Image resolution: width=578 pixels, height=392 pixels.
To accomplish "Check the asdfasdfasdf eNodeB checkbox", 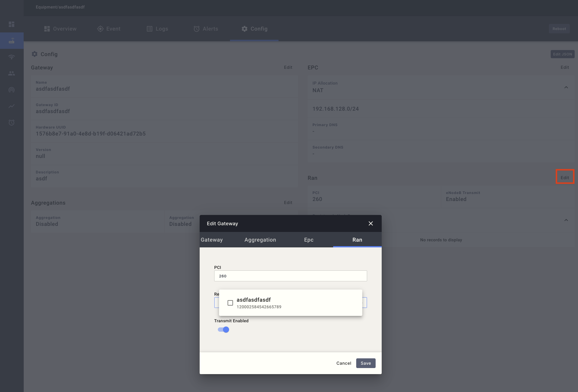I will [x=230, y=303].
